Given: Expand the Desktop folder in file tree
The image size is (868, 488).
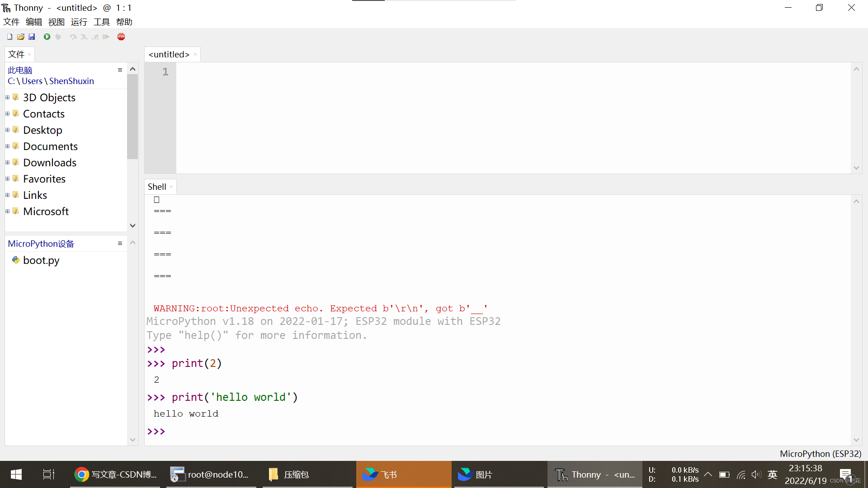Looking at the screenshot, I should (x=8, y=130).
